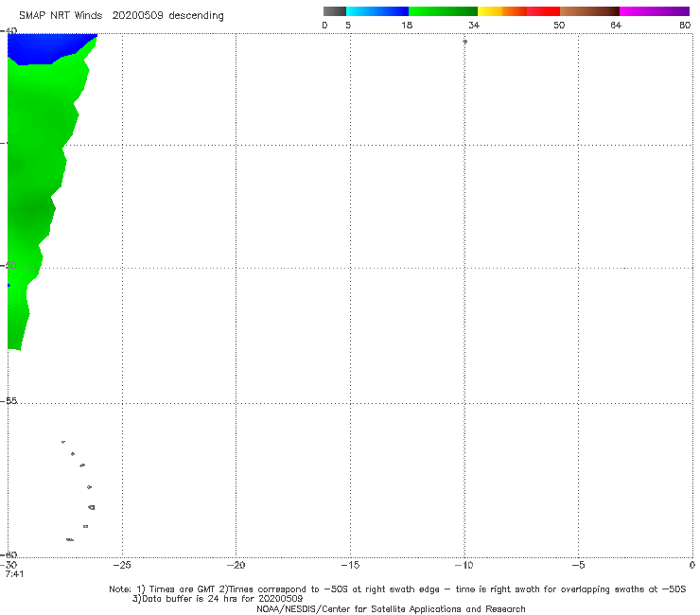
Task: Click the gray segment of the color bar
Action: pos(335,11)
